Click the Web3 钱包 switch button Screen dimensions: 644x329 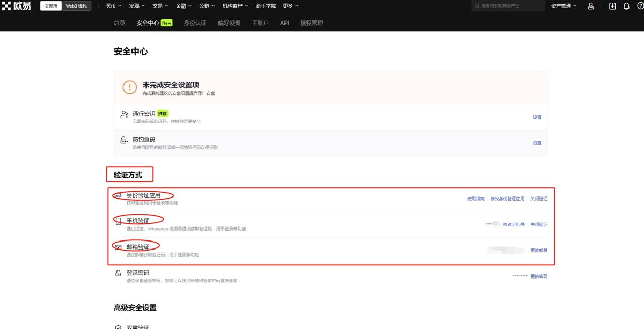[x=77, y=6]
